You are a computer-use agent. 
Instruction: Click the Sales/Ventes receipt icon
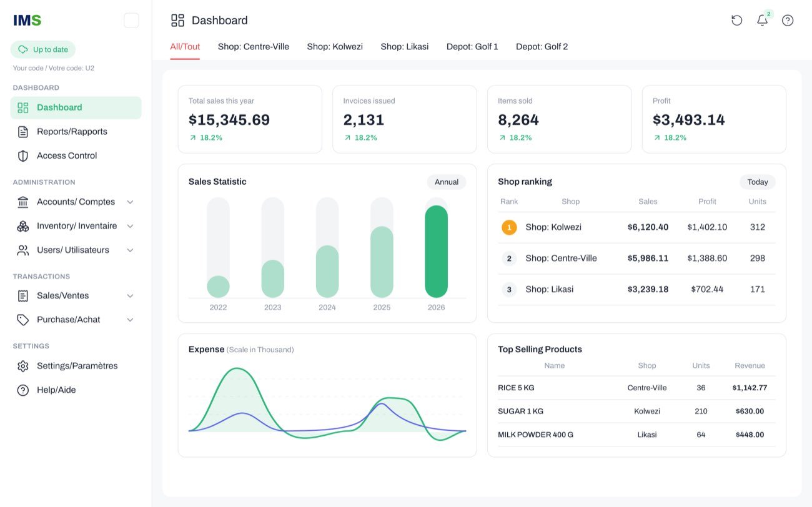(x=23, y=296)
